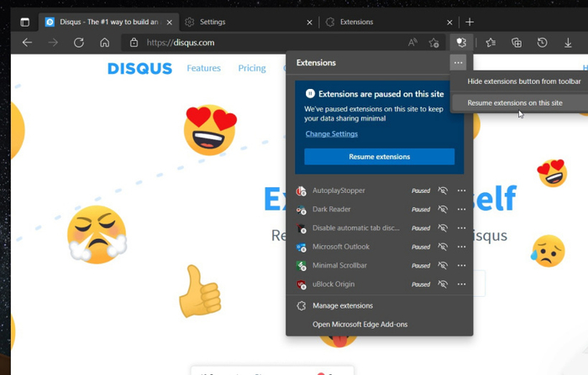Close the Disqus tab
This screenshot has width=588, height=375.
tap(170, 23)
